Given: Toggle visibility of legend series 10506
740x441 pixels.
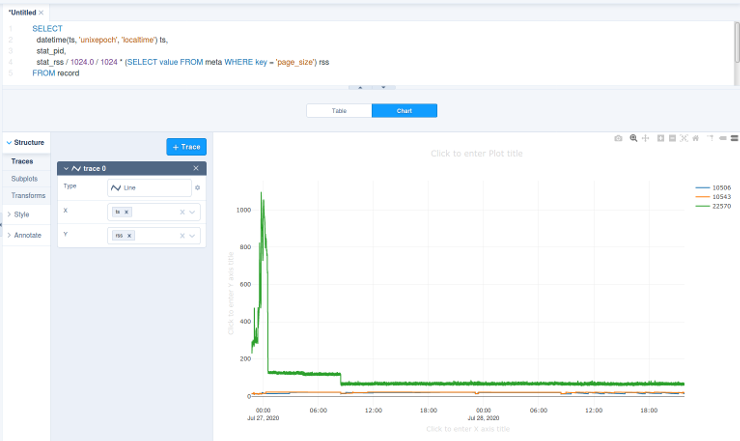Looking at the screenshot, I should click(x=720, y=187).
